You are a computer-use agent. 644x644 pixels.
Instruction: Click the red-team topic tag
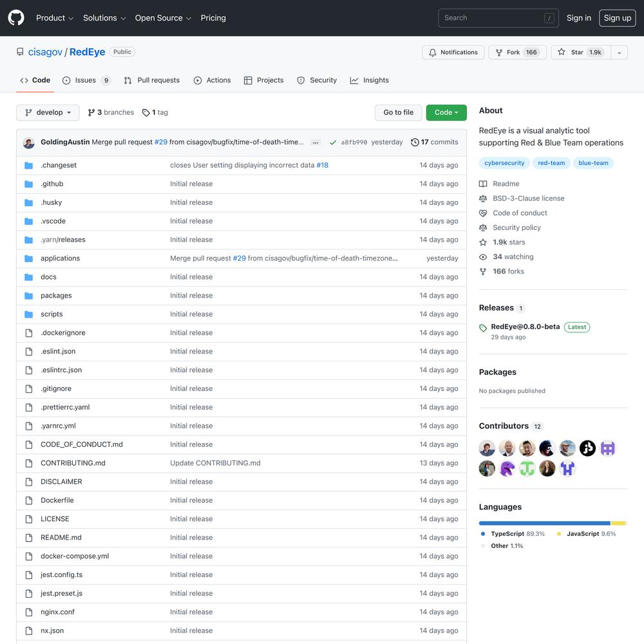(x=551, y=163)
